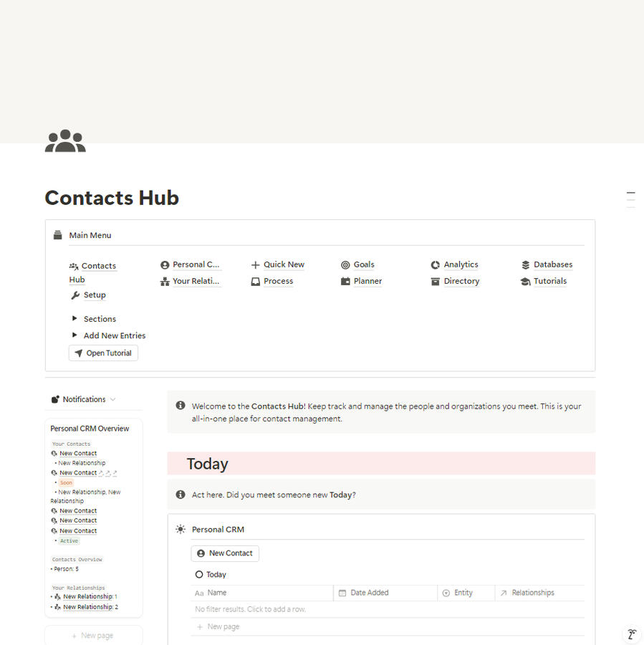This screenshot has width=644, height=645.
Task: Open Analytics via its pie chart icon
Action: coord(435,265)
